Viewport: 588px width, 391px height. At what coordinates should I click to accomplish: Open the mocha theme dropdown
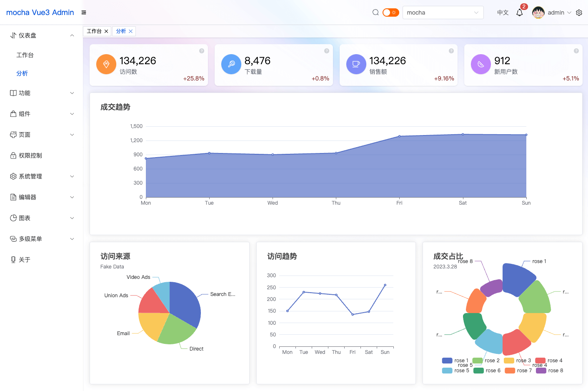point(443,13)
